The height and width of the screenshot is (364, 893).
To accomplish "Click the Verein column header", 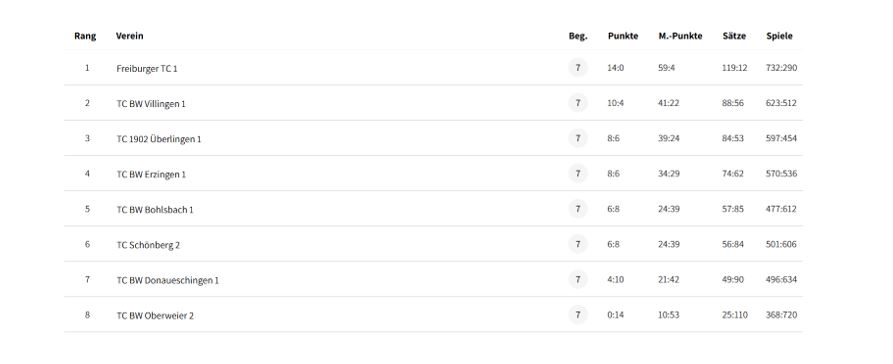I will pyautogui.click(x=130, y=36).
